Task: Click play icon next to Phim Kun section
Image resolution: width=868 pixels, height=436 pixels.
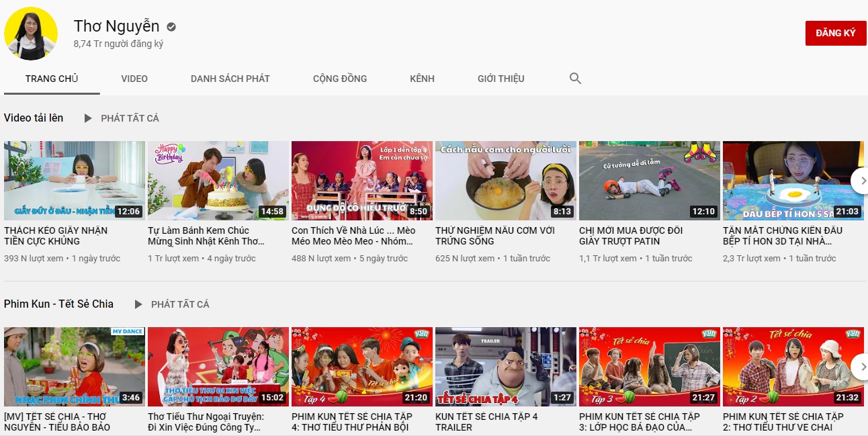Action: 138,304
